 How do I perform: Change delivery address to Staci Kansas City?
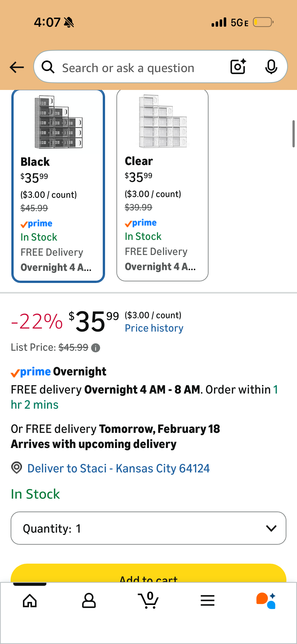click(x=118, y=468)
